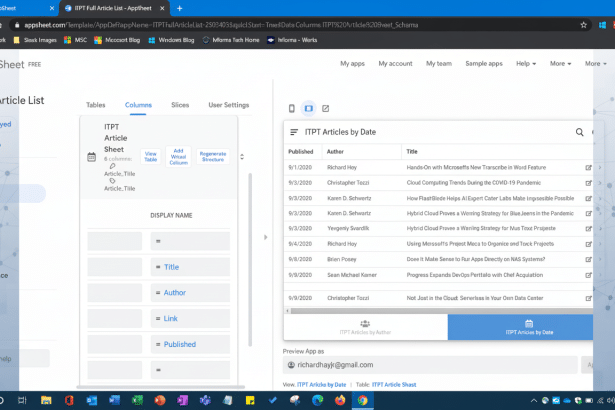This screenshot has width=615, height=410.
Task: Open new browser tab with plus icon
Action: [180, 8]
